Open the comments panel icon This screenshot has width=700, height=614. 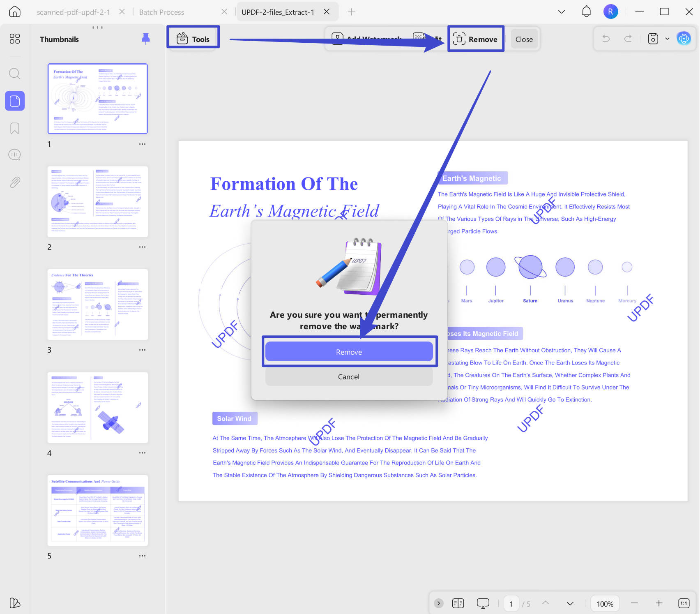click(15, 155)
